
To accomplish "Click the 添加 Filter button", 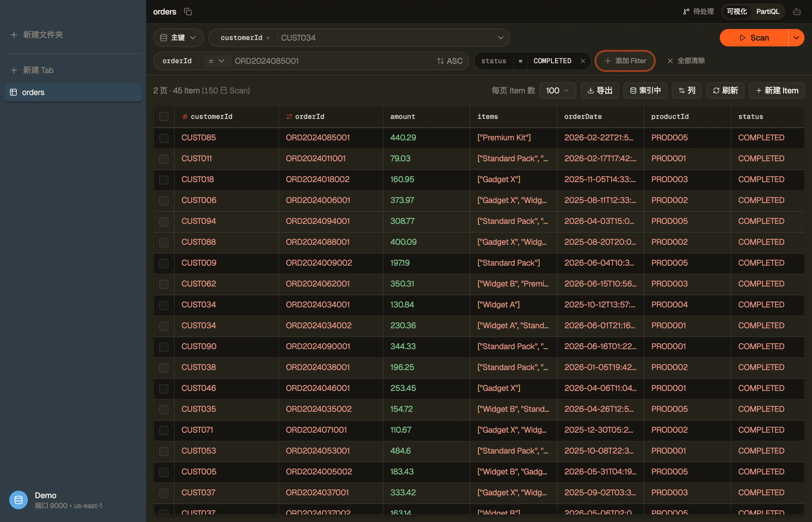I will [625, 61].
